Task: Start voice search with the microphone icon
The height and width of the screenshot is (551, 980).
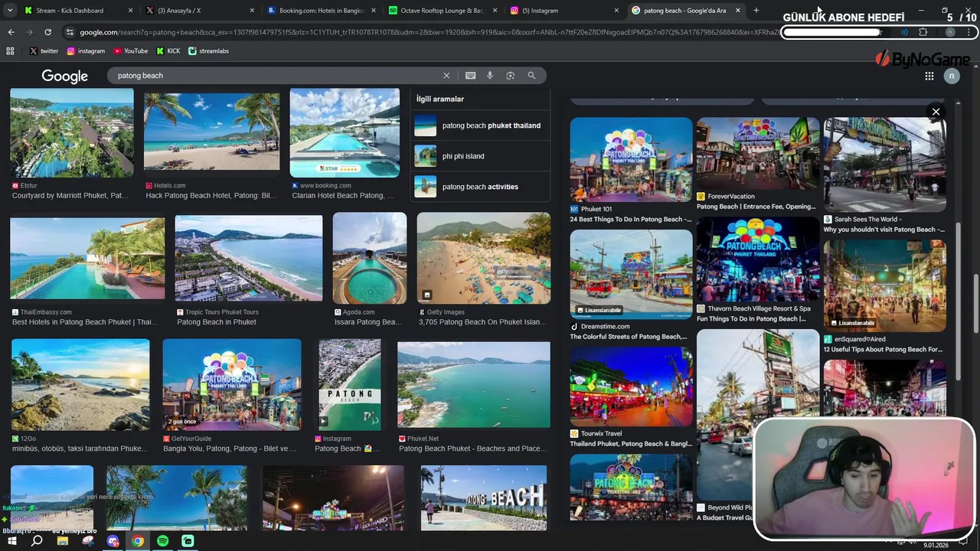Action: [490, 76]
